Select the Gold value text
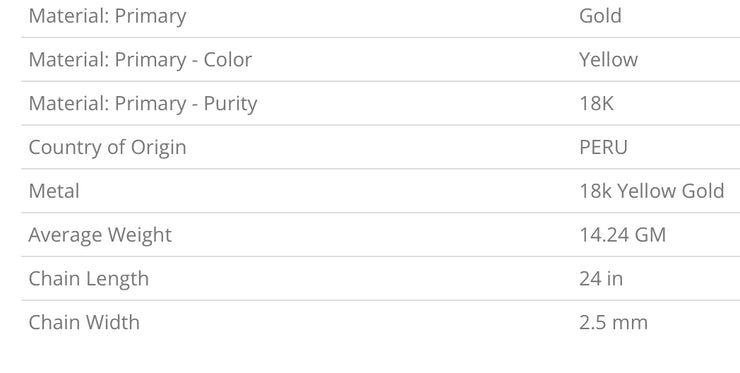Image resolution: width=740 pixels, height=373 pixels. coord(600,16)
